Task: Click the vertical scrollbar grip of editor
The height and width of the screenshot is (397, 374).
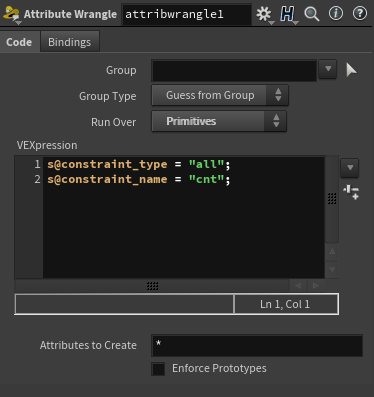Action: click(332, 199)
